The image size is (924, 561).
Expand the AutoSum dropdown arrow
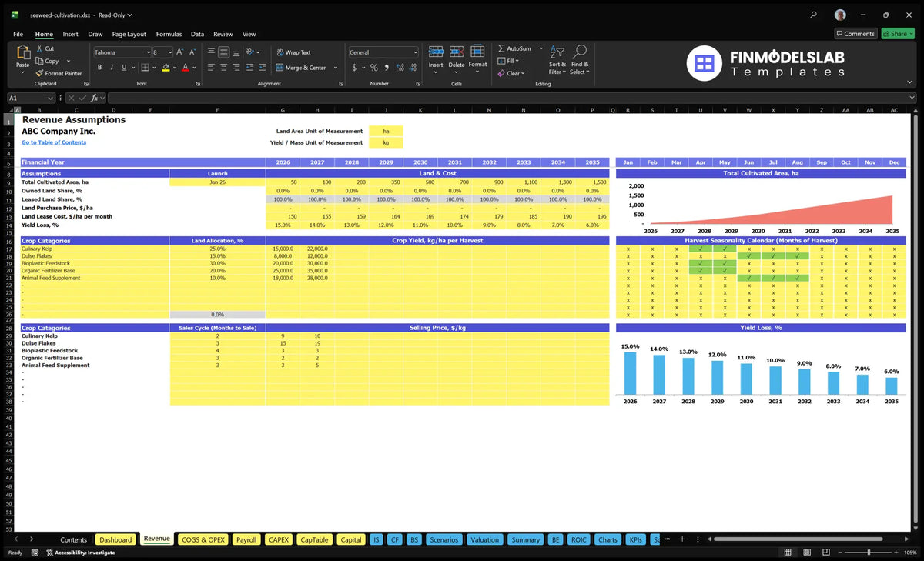[541, 48]
